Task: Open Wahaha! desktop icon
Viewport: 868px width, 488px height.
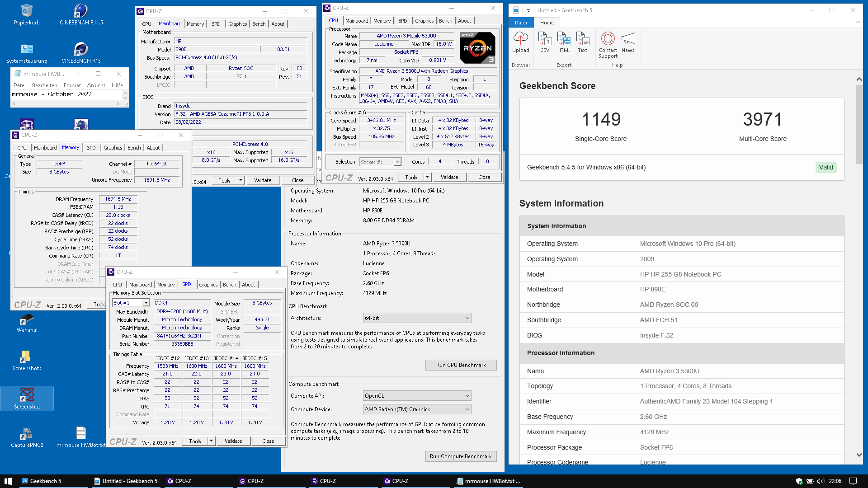Action: click(x=27, y=322)
